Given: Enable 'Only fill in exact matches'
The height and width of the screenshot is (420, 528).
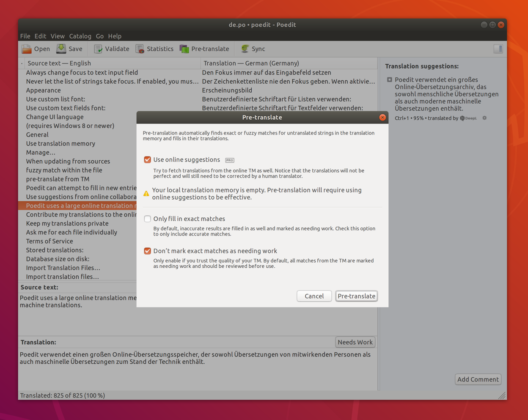Looking at the screenshot, I should [147, 219].
